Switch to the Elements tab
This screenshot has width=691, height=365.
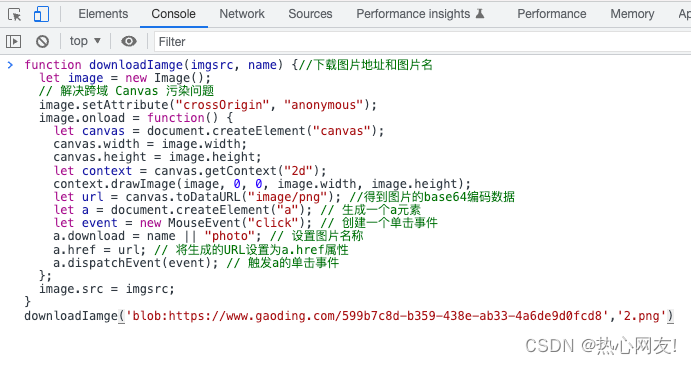103,14
